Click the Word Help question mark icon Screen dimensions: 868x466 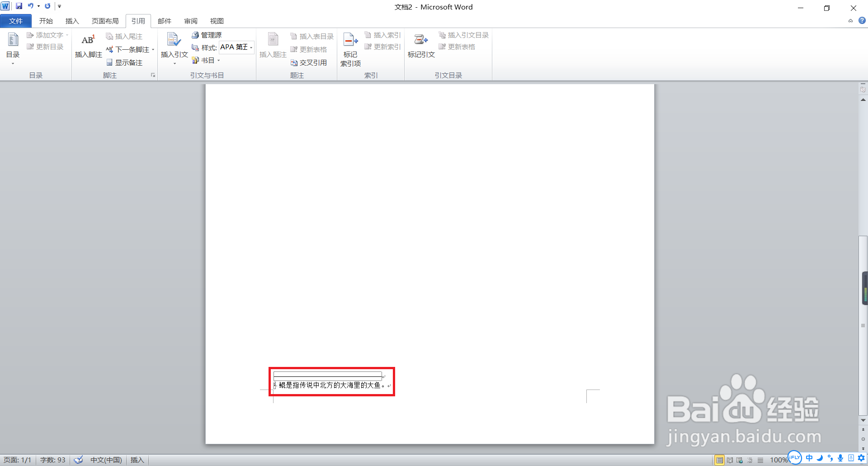click(x=862, y=20)
